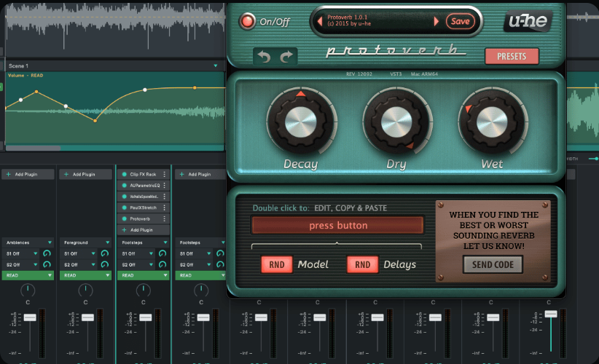Click Ambiences S2 send level knob
The image size is (599, 364).
47,264
